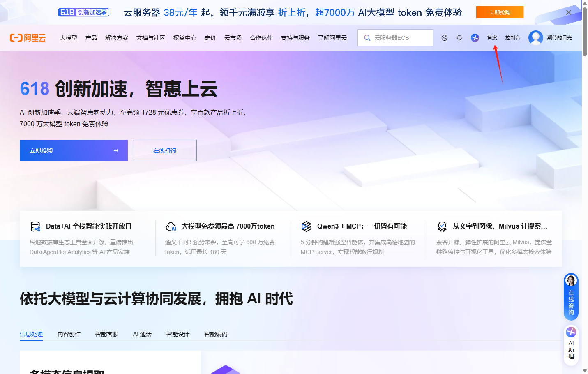Click the user avatar icon

(x=535, y=38)
